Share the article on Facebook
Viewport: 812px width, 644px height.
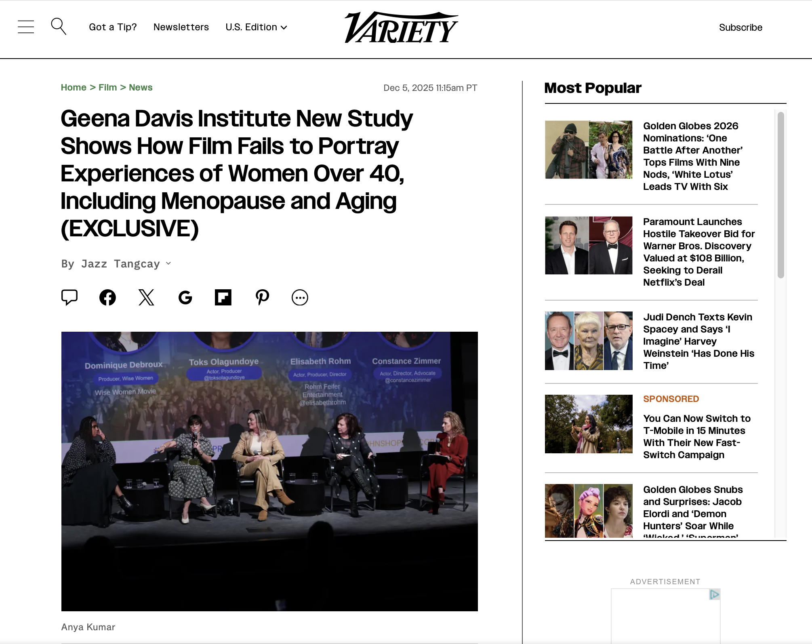pos(107,297)
